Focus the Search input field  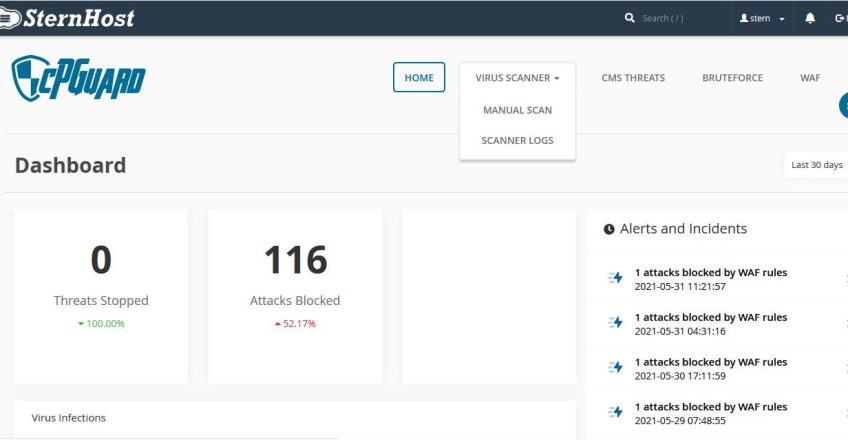coord(675,18)
